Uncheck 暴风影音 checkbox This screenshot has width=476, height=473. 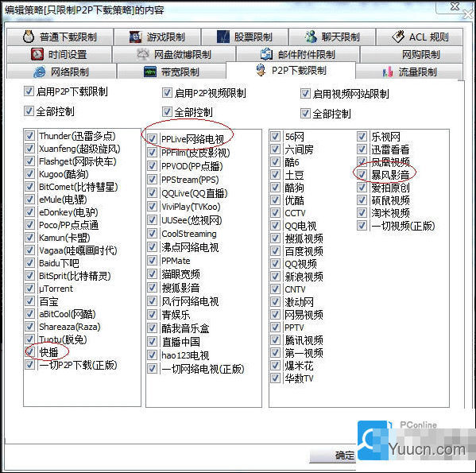tap(362, 174)
